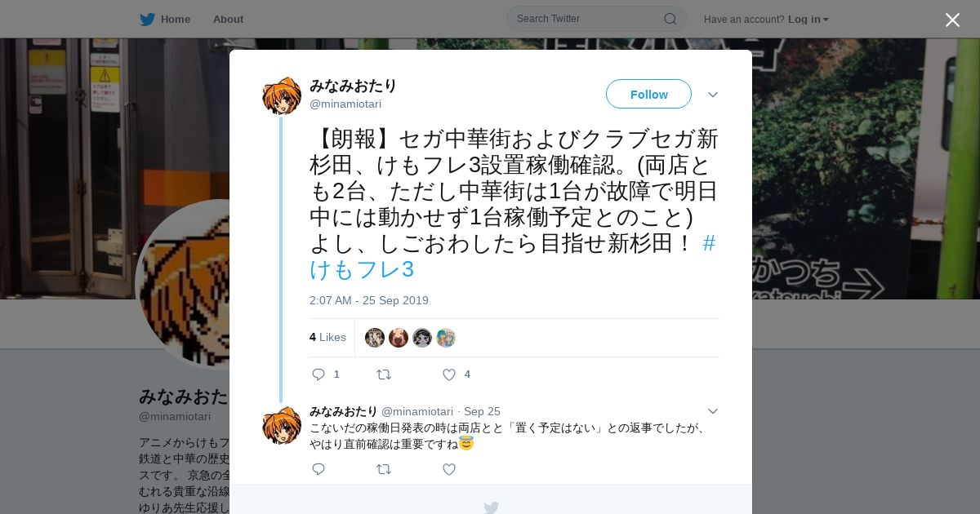This screenshot has height=514, width=980.
Task: Follow みなみおたり
Action: 648,94
